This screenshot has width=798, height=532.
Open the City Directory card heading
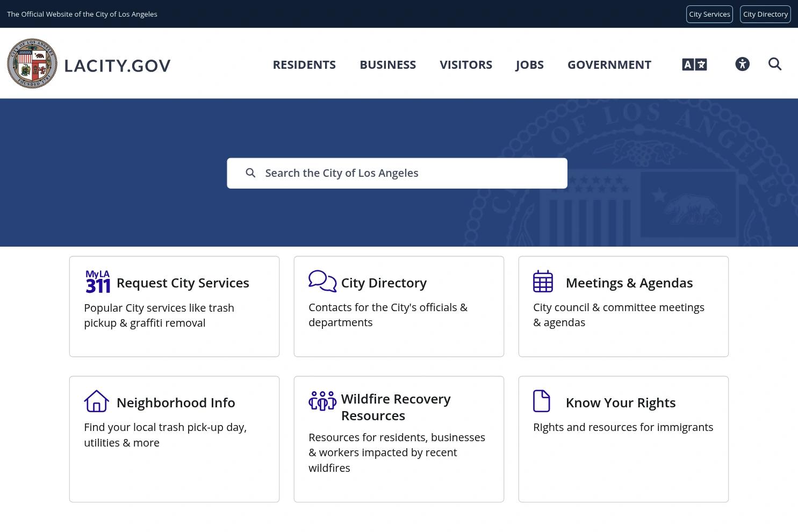click(384, 283)
